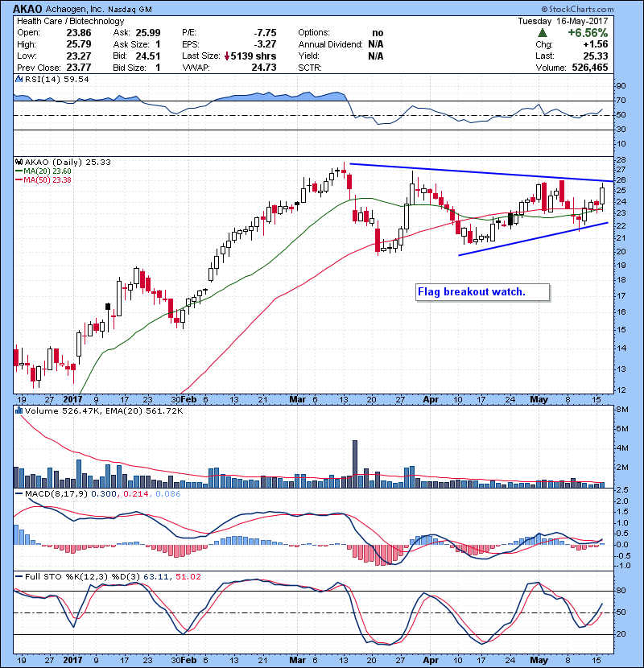Click Health Care / Biotechnology sector text
This screenshot has height=668, width=644.
point(70,21)
